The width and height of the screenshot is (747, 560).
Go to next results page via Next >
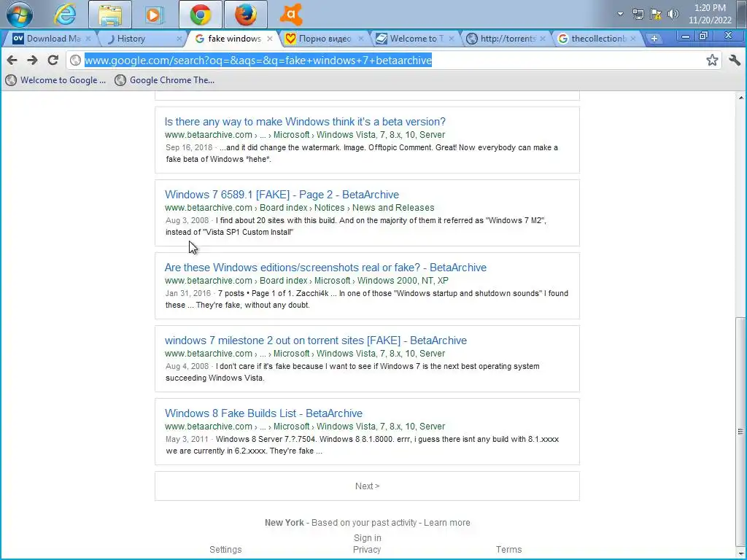[x=367, y=486]
